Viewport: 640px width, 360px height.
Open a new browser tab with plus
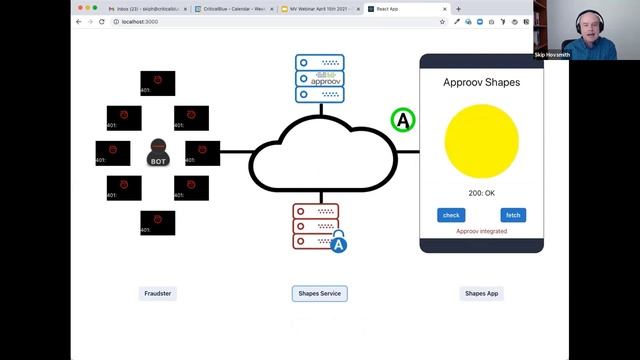coord(458,9)
